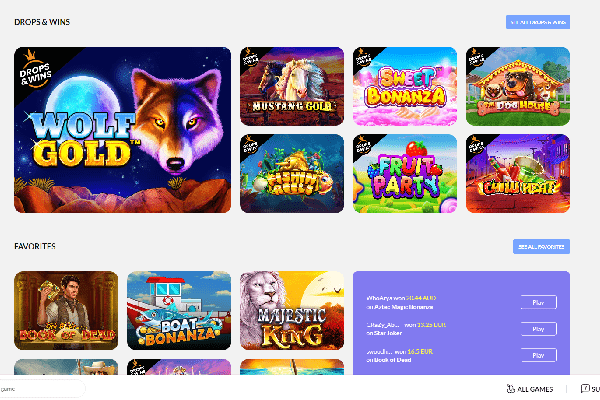The image size is (600, 400).
Task: Open the Chilli Heat game tile
Action: click(518, 173)
